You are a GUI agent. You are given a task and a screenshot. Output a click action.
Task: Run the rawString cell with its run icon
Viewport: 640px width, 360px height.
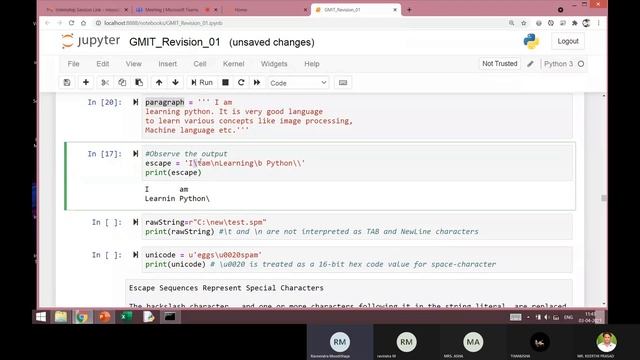tap(135, 222)
